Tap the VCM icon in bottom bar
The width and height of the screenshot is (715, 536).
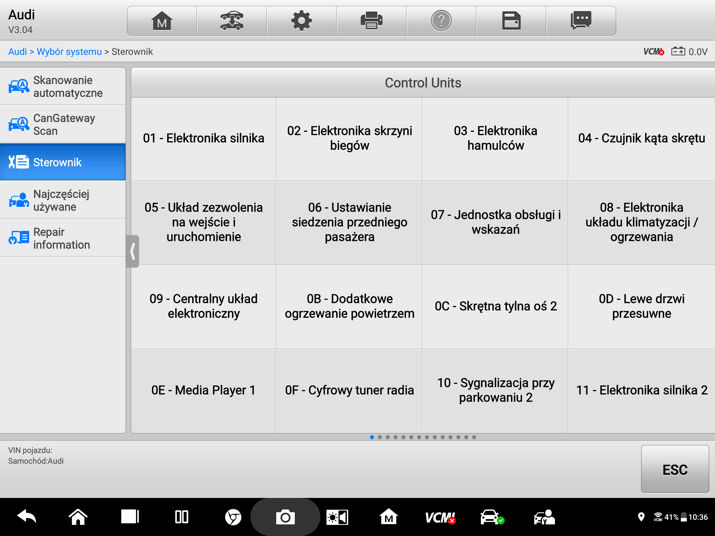point(440,517)
